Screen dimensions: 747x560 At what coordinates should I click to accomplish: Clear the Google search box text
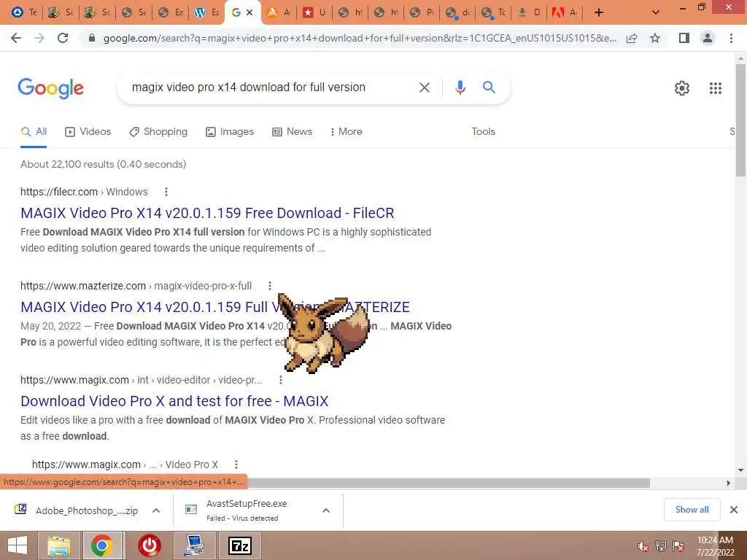coord(424,87)
